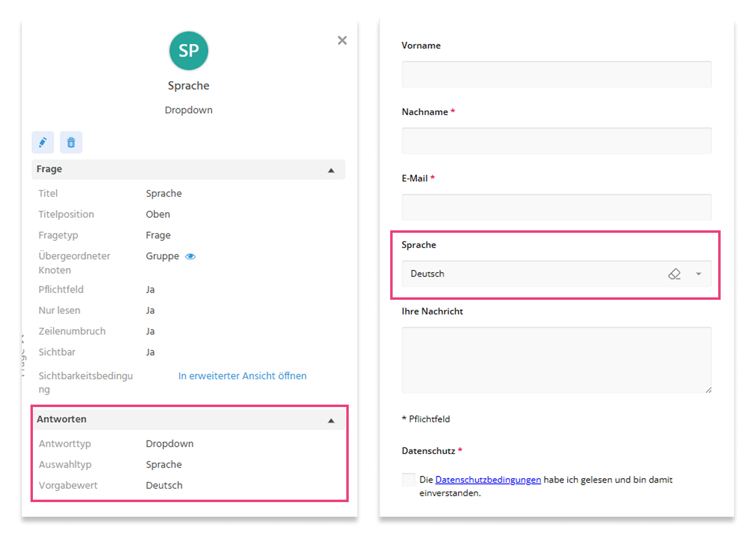Click into the Nachname input field
The image size is (756, 535).
click(557, 141)
